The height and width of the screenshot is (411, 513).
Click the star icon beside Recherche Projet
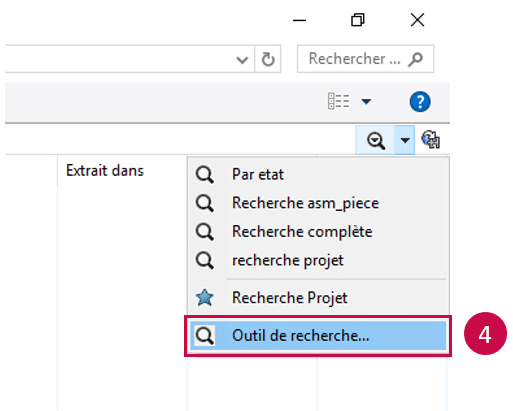pos(204,298)
